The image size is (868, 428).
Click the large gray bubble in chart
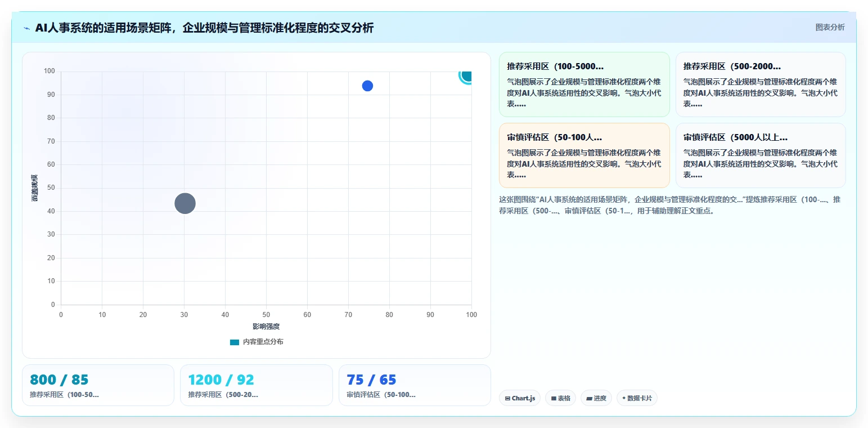pyautogui.click(x=185, y=203)
